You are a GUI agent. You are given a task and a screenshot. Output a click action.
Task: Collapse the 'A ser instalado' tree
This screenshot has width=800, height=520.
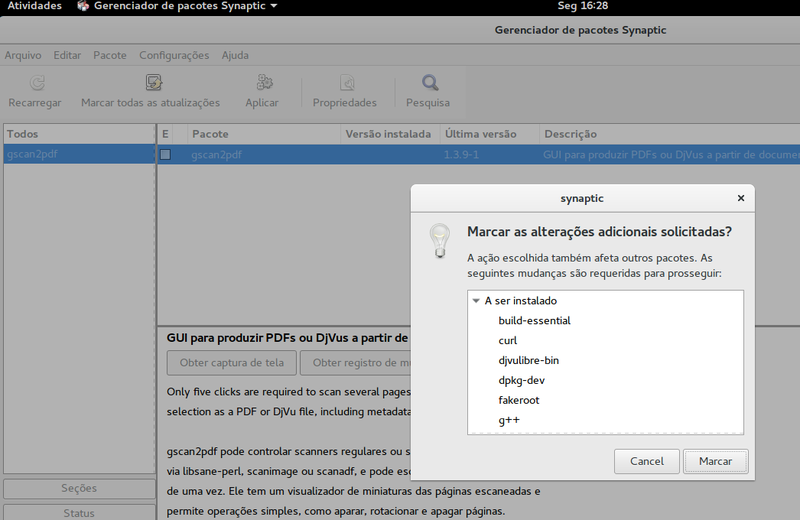(476, 301)
